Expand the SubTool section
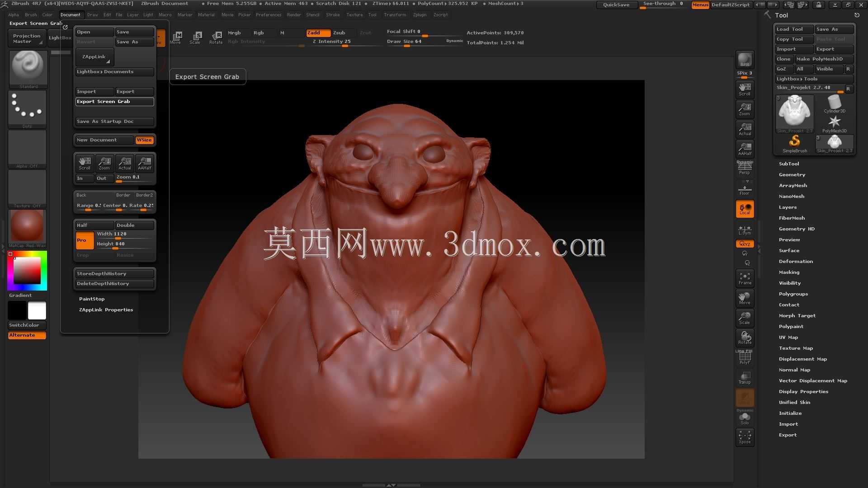Screen dimensions: 868x488 point(789,164)
